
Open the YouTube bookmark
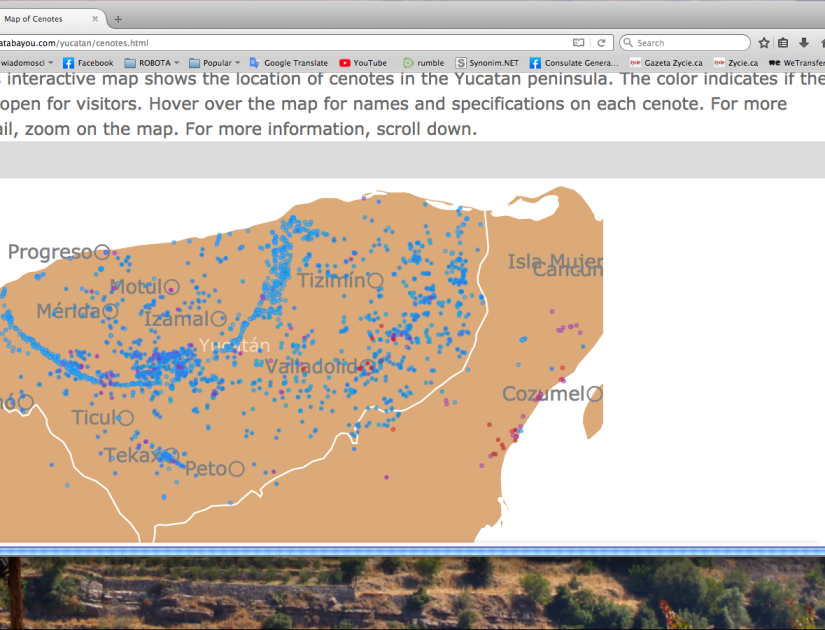(x=363, y=63)
